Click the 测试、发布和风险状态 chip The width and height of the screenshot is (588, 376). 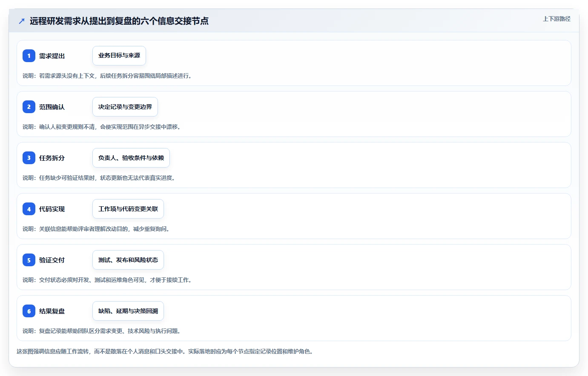(x=128, y=260)
